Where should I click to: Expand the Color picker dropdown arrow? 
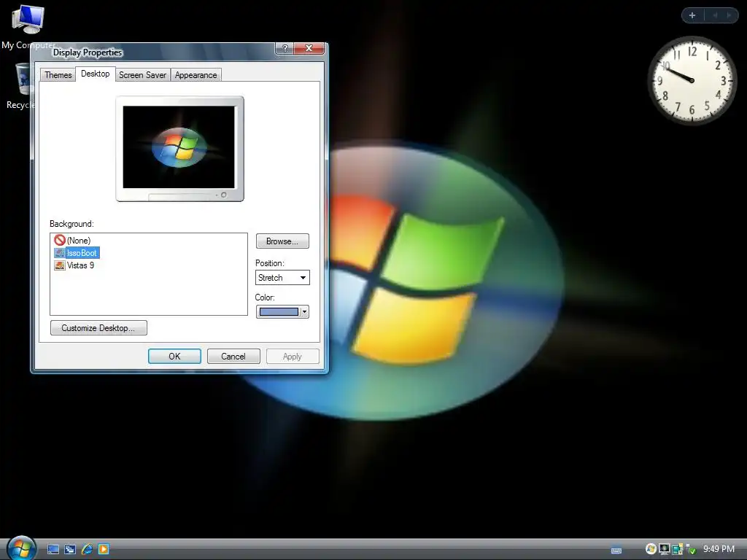pyautogui.click(x=304, y=311)
